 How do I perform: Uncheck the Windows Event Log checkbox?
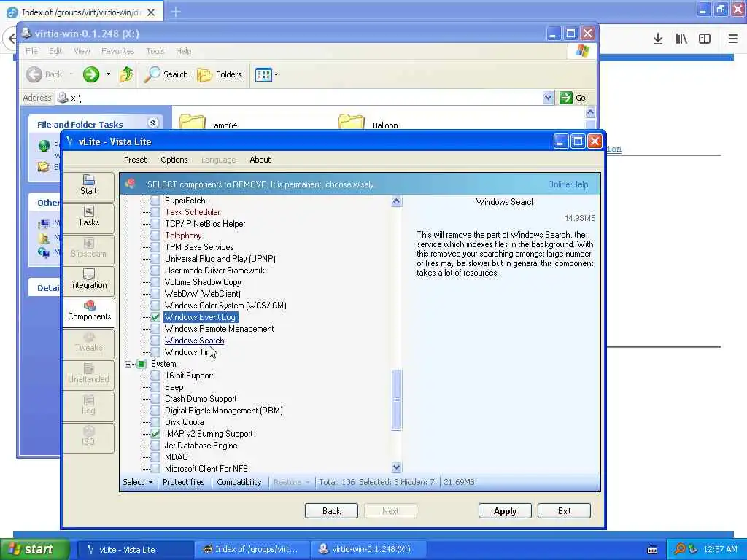155,317
